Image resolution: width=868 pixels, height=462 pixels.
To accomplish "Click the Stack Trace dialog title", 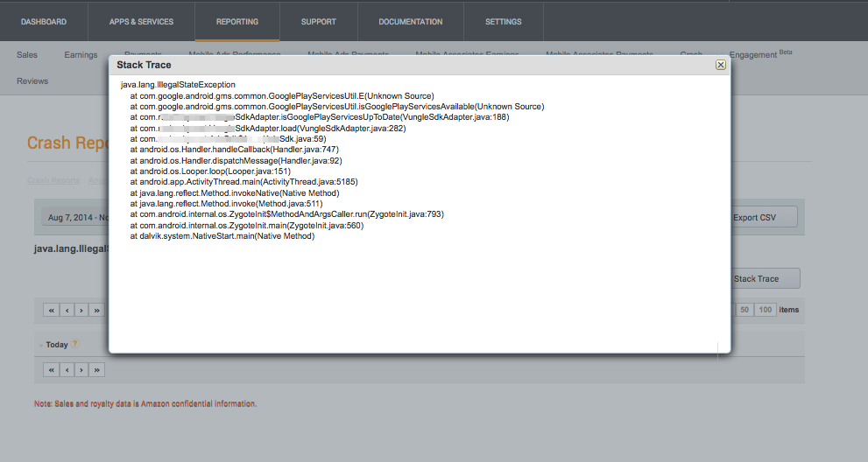I will tap(144, 65).
